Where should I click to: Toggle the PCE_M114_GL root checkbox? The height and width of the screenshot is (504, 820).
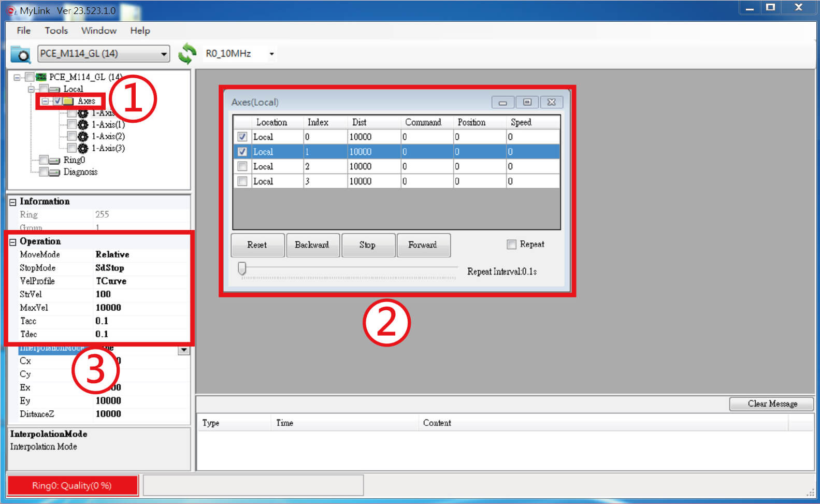click(x=30, y=77)
